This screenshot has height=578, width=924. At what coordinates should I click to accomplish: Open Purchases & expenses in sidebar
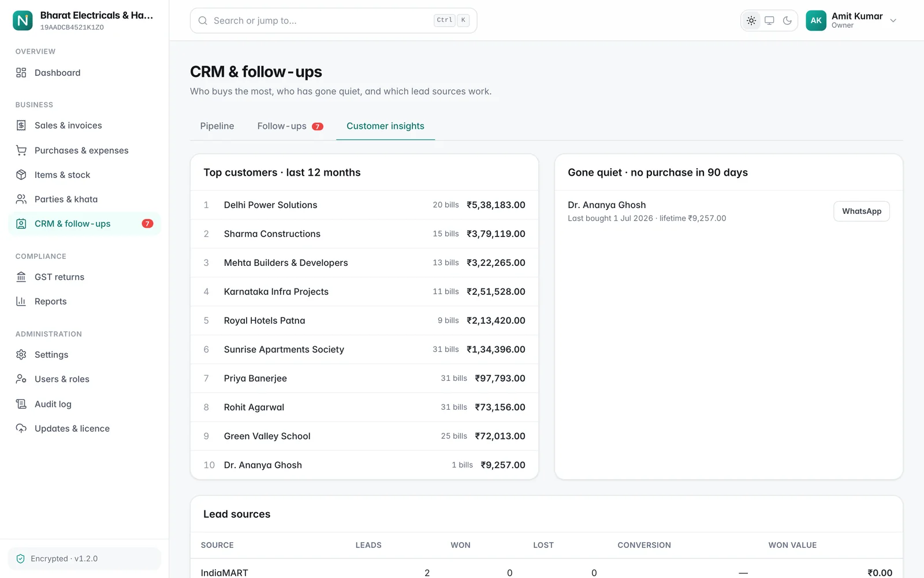pos(84,150)
